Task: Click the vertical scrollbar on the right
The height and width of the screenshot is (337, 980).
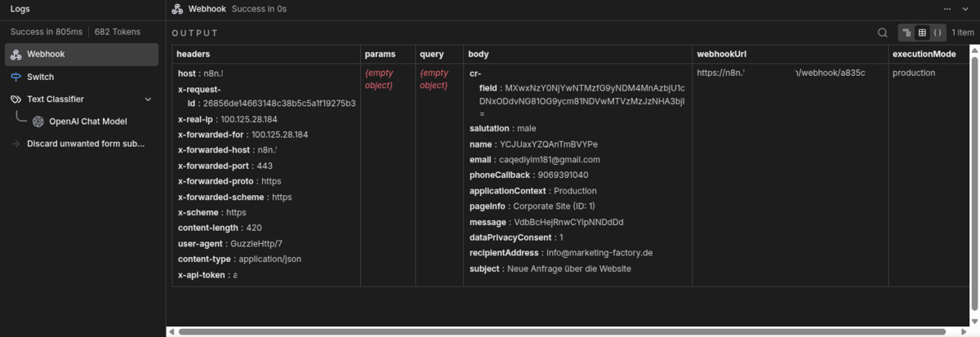Action: point(973,180)
